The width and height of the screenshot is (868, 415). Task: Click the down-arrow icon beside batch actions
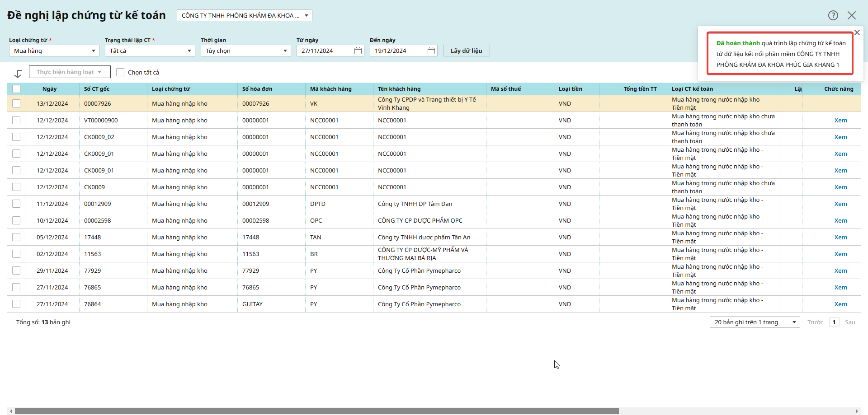(x=18, y=74)
